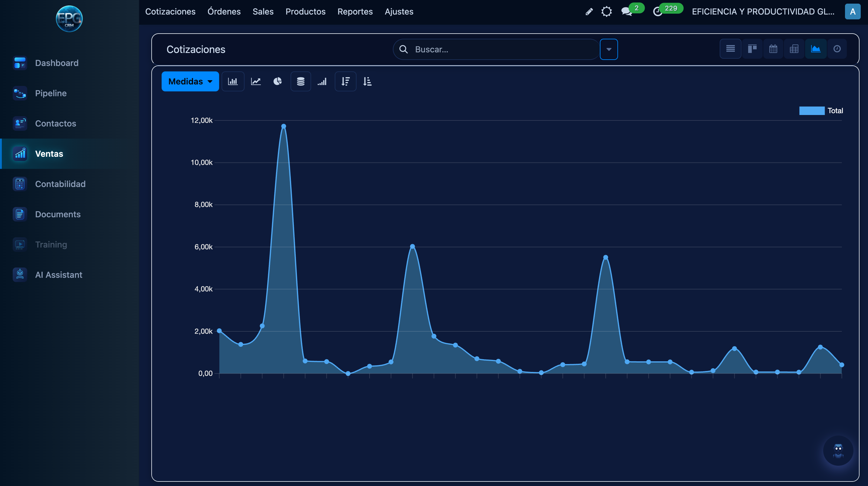Viewport: 868px width, 486px height.
Task: Toggle descending sort order
Action: [345, 81]
